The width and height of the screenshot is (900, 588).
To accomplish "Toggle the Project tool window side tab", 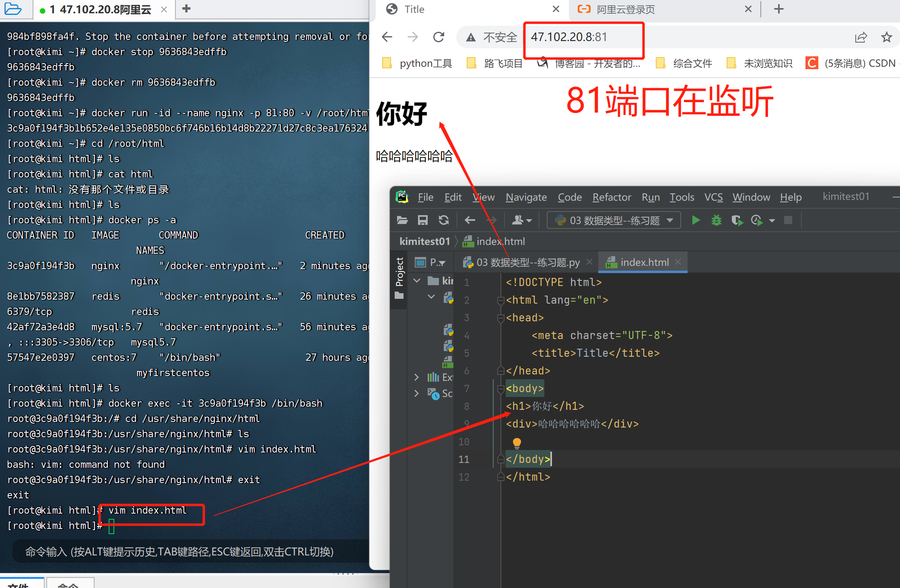I will tap(399, 272).
